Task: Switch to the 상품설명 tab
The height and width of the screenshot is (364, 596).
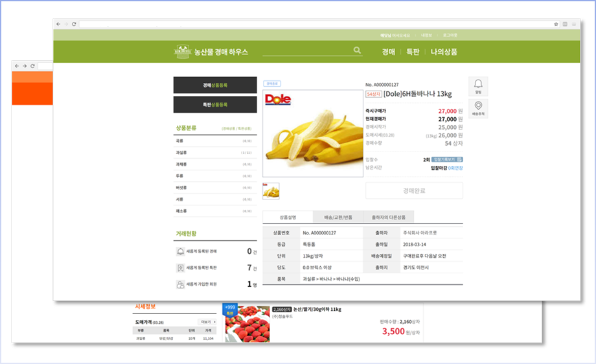Action: [x=288, y=217]
